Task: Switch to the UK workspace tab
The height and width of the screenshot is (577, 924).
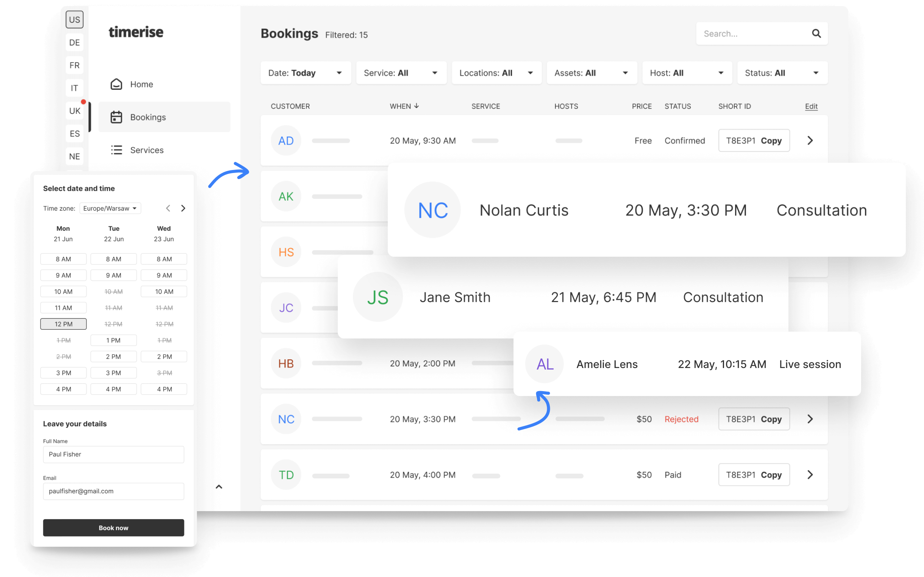Action: point(75,111)
